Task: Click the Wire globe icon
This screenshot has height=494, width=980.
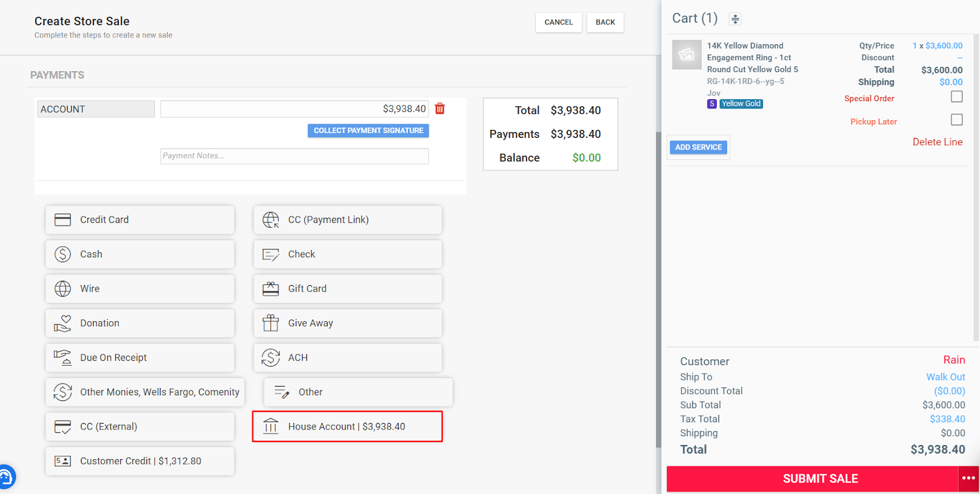Action: coord(62,289)
